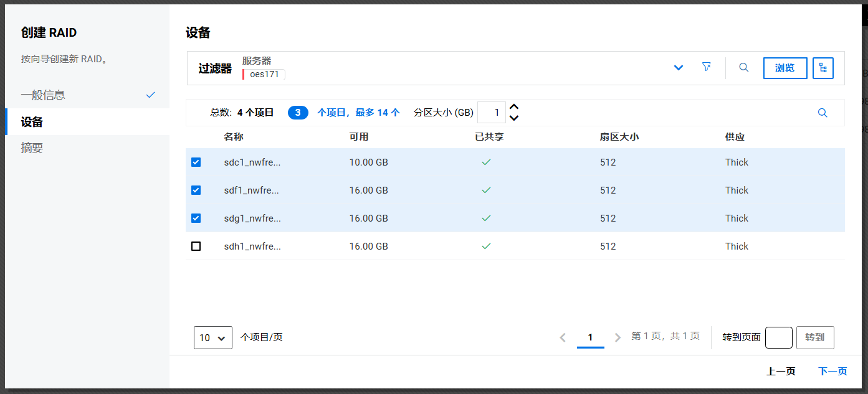Go to next page arrow

tap(618, 337)
